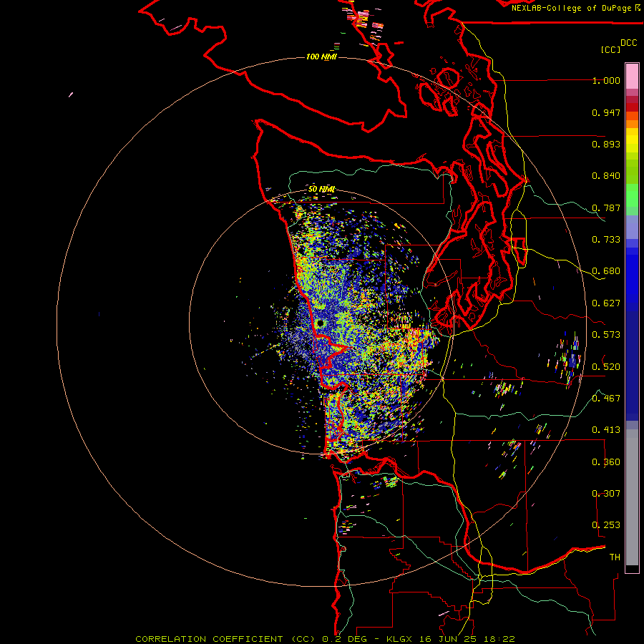The width and height of the screenshot is (644, 644).
Task: Click the 0.947 color scale value
Action: (x=606, y=112)
